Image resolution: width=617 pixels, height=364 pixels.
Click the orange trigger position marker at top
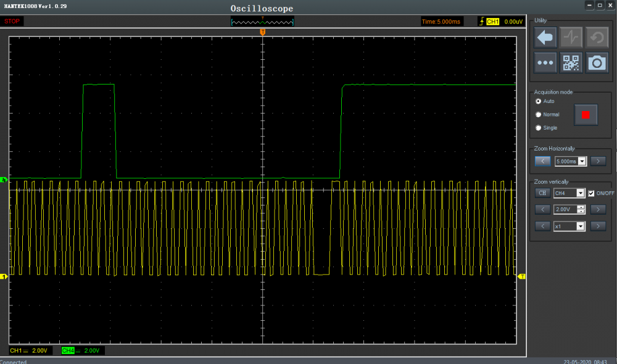pos(263,31)
